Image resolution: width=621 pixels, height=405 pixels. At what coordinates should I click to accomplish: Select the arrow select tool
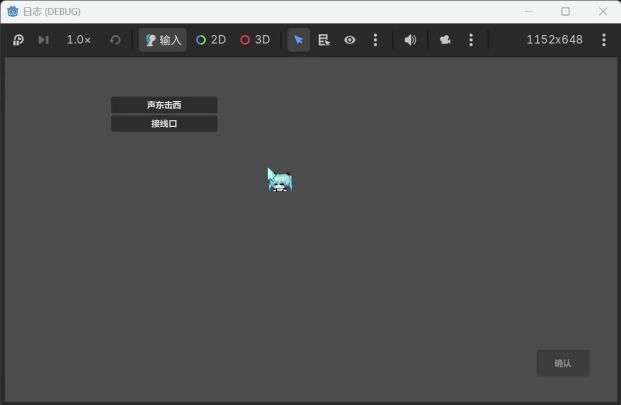coord(299,40)
